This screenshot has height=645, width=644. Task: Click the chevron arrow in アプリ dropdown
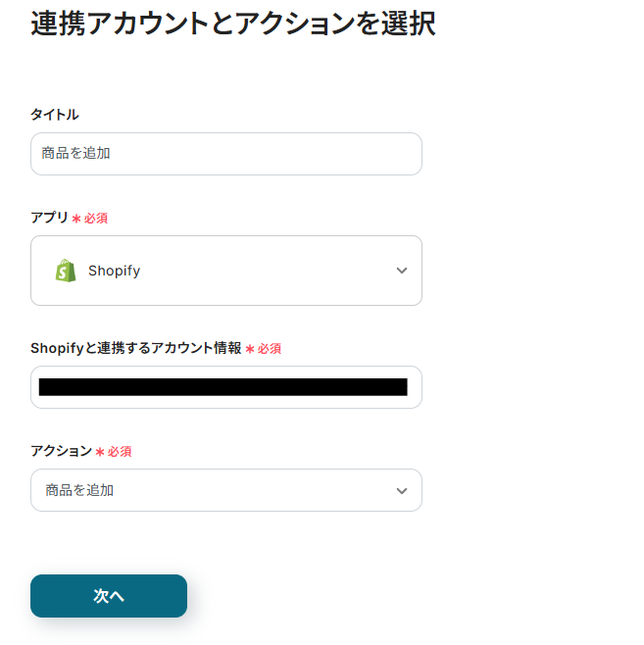click(x=401, y=271)
